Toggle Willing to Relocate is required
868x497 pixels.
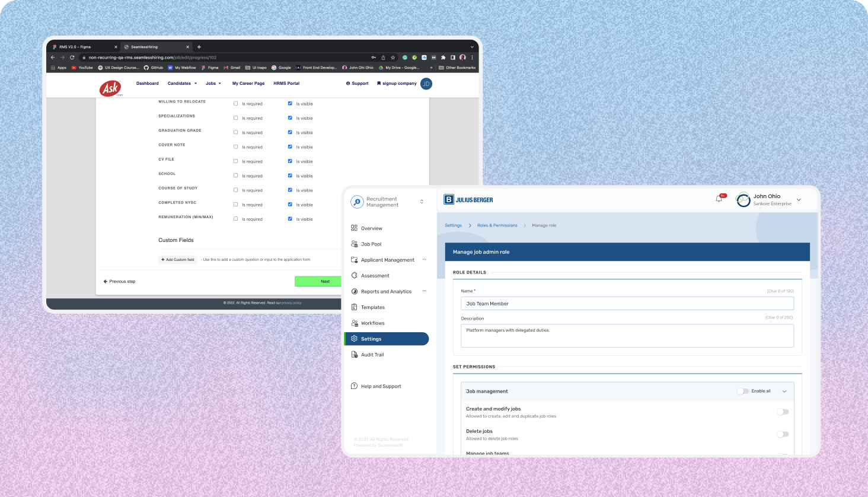235,103
